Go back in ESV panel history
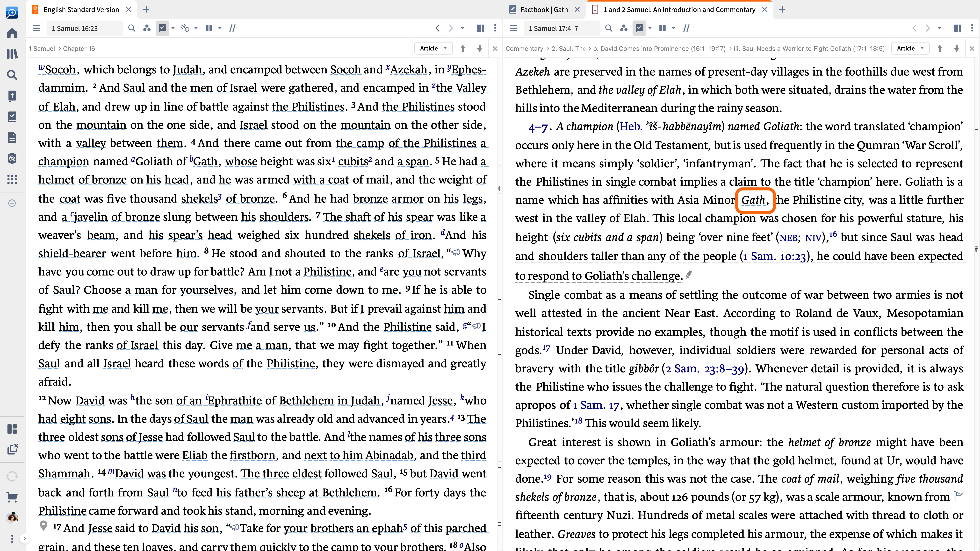Screen dimensions: 980x551 pos(438,28)
